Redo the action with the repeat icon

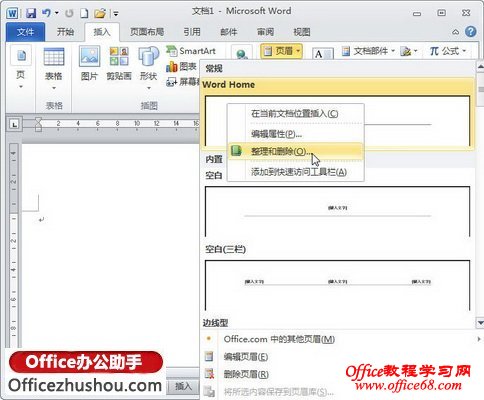(69, 13)
